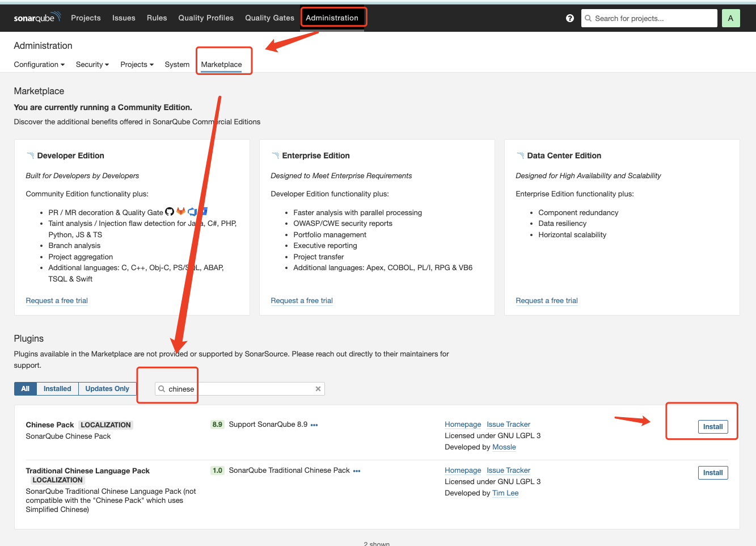Expand the administration Projects dropdown
The width and height of the screenshot is (756, 546).
[137, 64]
